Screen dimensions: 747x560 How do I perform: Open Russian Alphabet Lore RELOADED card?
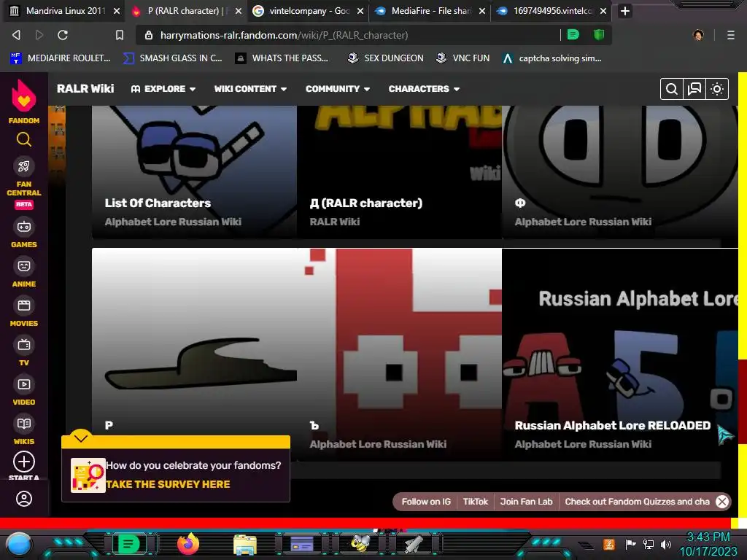tap(620, 354)
